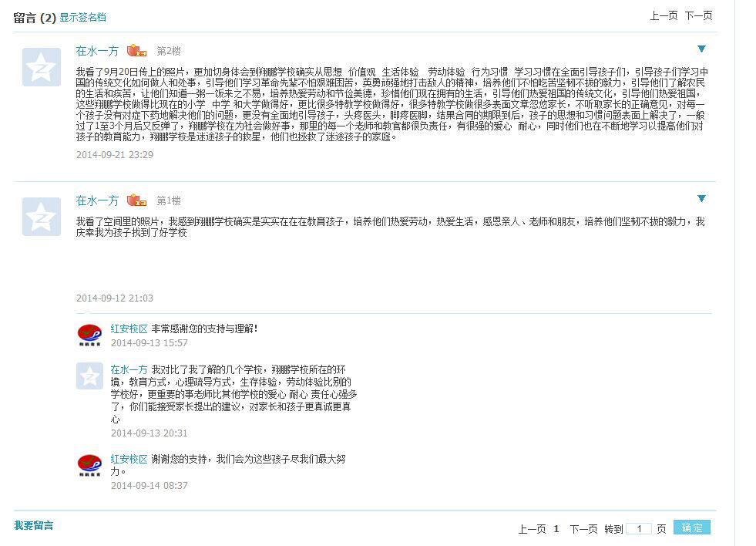
Task: Click 红安校区 logo avatar on last reply
Action: 89,466
